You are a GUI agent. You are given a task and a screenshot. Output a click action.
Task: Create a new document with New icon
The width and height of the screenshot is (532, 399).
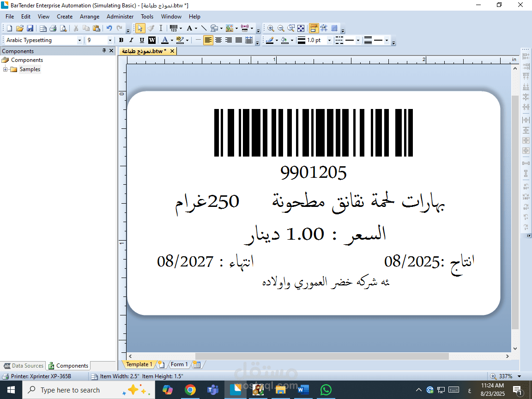(x=10, y=28)
